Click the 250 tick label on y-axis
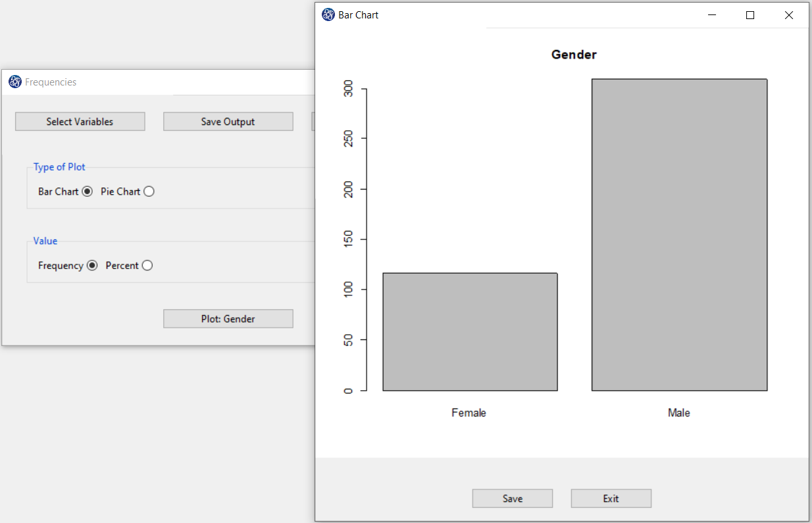Screen dimensions: 812x523 pos(348,139)
